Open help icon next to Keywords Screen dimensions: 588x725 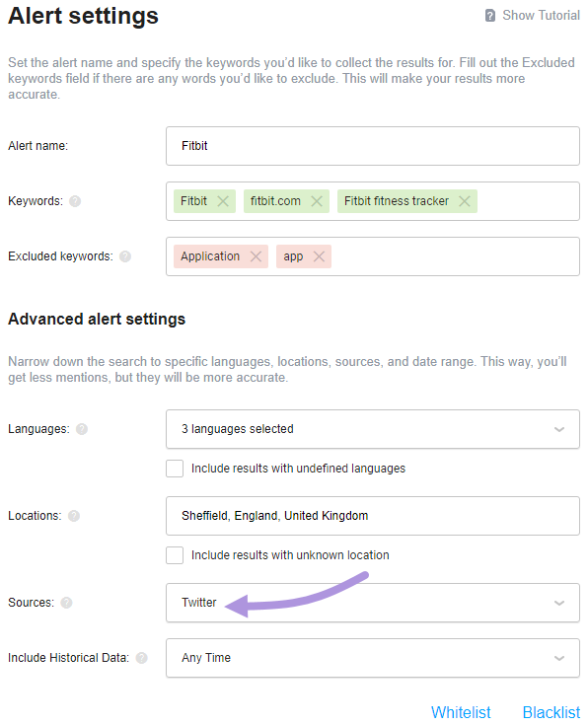pyautogui.click(x=75, y=201)
